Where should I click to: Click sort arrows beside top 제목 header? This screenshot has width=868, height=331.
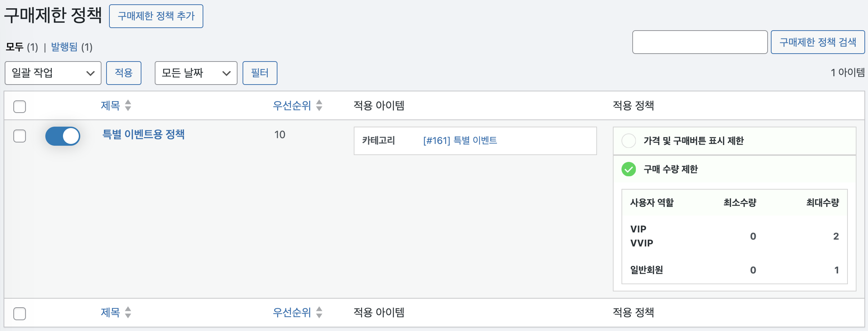coord(128,105)
